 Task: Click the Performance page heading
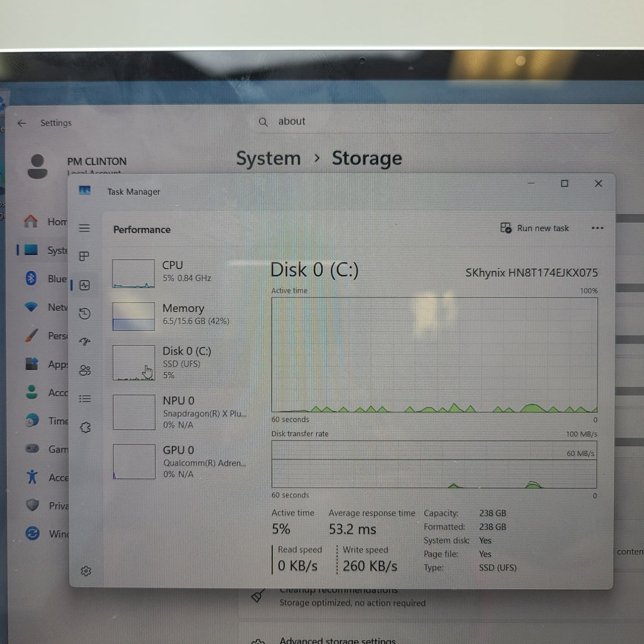(142, 230)
